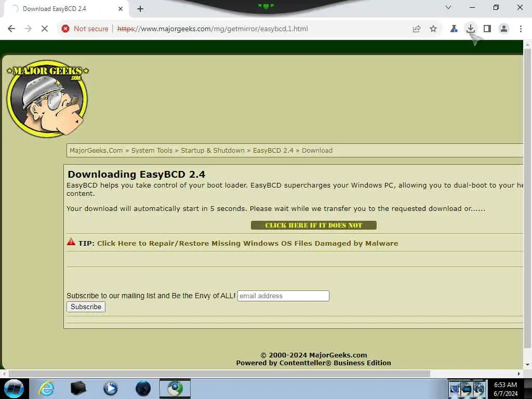This screenshot has width=532, height=399.
Task: Open the Windows Start menu
Action: click(14, 389)
